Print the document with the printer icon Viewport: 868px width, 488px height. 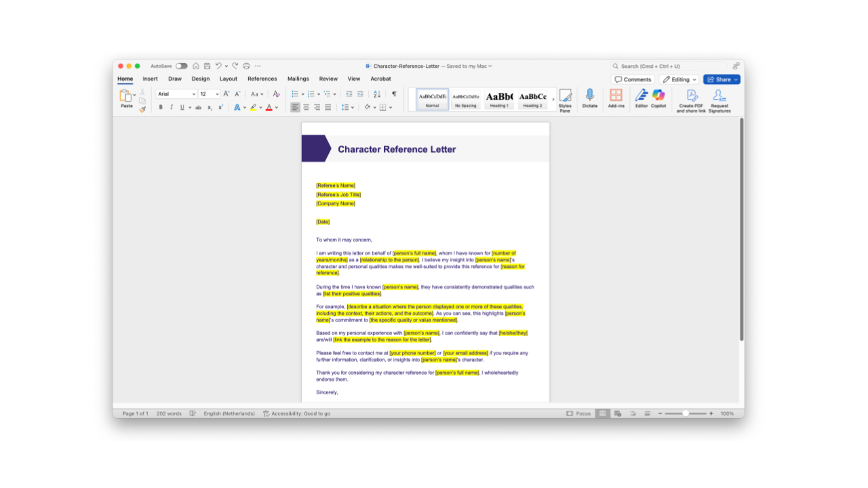pos(246,66)
